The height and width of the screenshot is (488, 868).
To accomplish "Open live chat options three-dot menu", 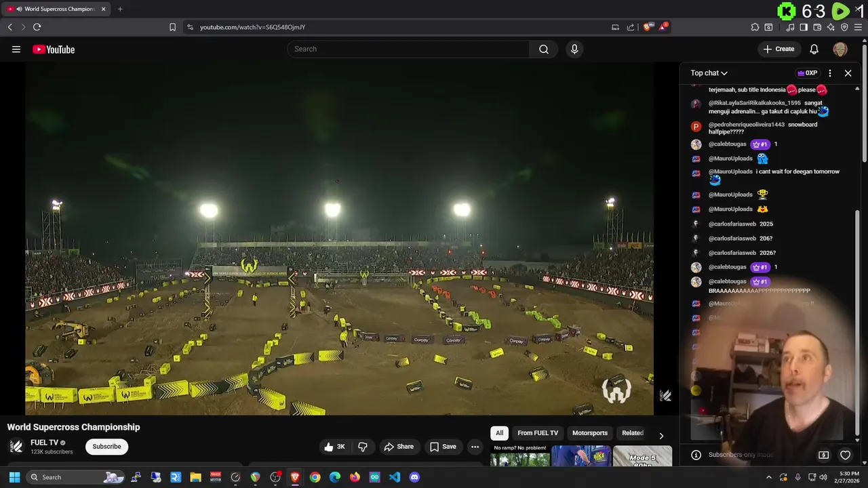I will pyautogui.click(x=830, y=73).
